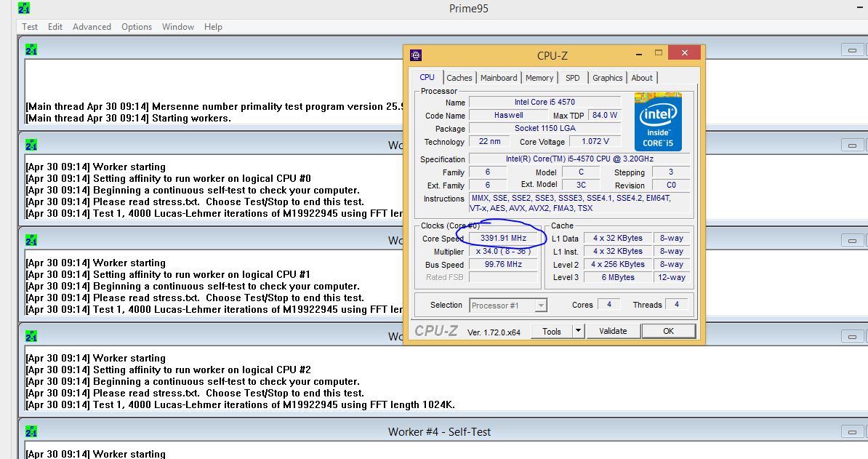Screen dimensions: 868x459
Task: Click the Cores count value 4
Action: 609,305
